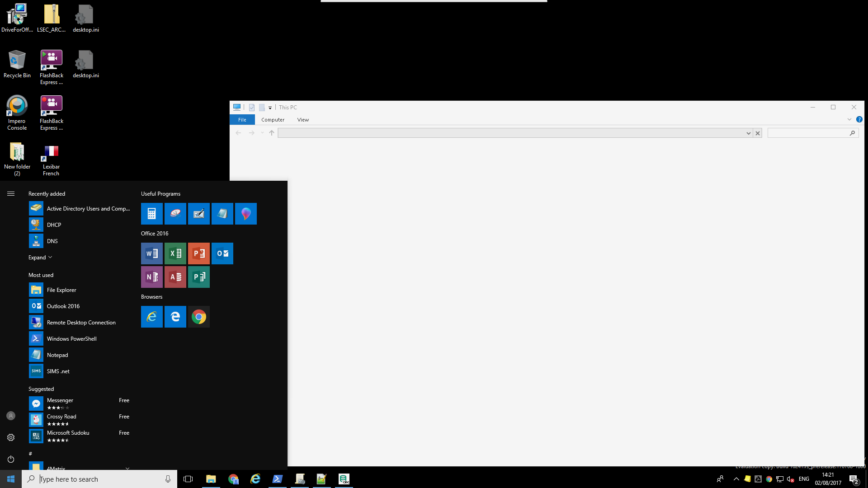Launch the Word 2016 tile
The image size is (868, 488).
pos(151,253)
